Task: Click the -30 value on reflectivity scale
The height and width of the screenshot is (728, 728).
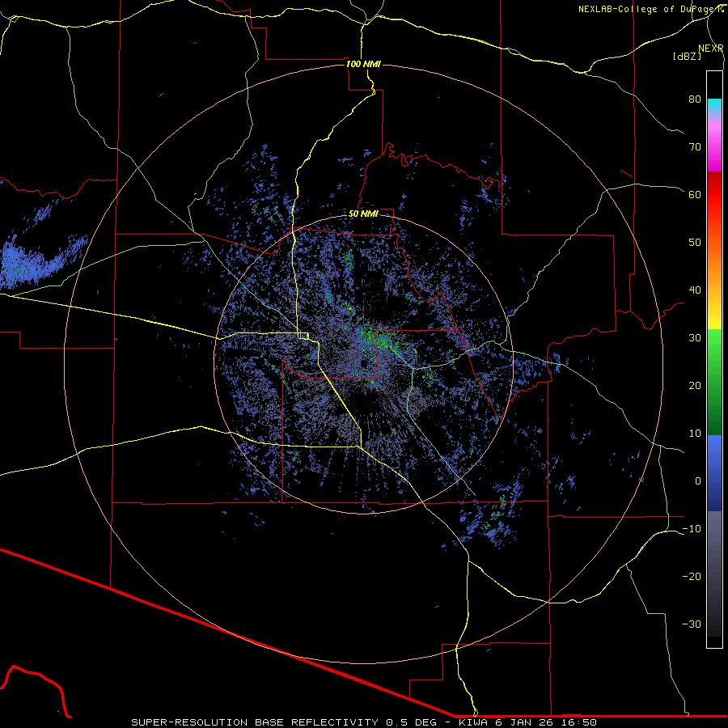Action: (x=692, y=624)
